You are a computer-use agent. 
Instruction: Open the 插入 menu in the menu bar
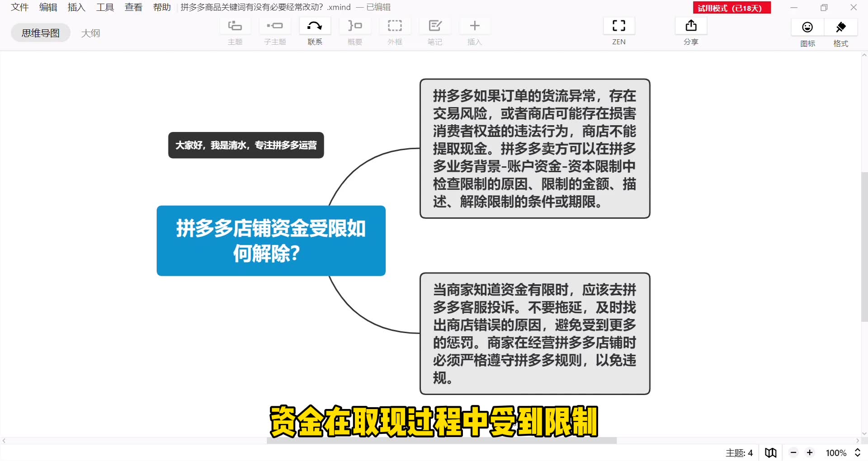coord(76,7)
